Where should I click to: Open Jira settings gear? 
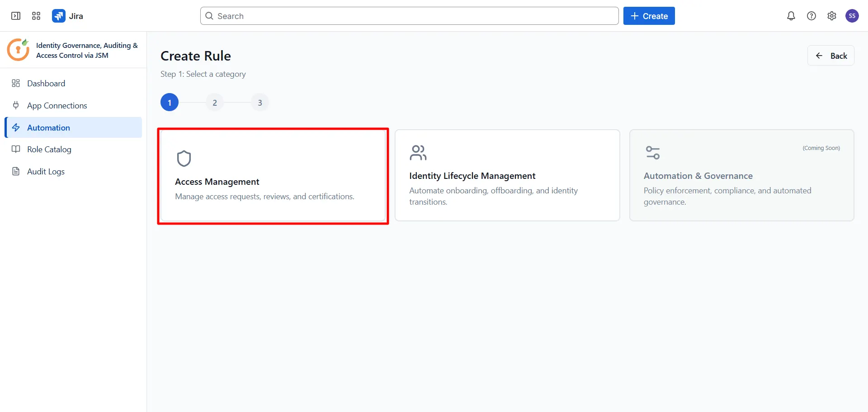pos(832,16)
